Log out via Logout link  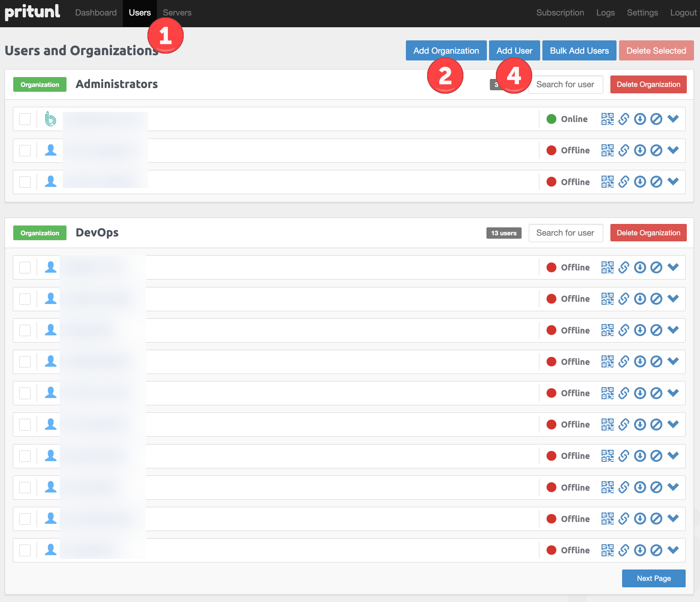pos(683,13)
